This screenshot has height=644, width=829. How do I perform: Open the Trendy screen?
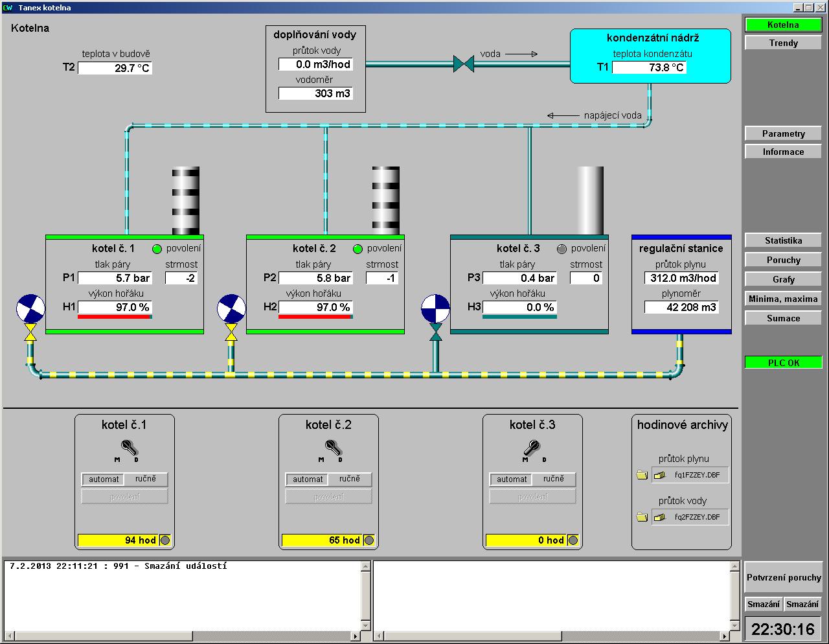783,43
